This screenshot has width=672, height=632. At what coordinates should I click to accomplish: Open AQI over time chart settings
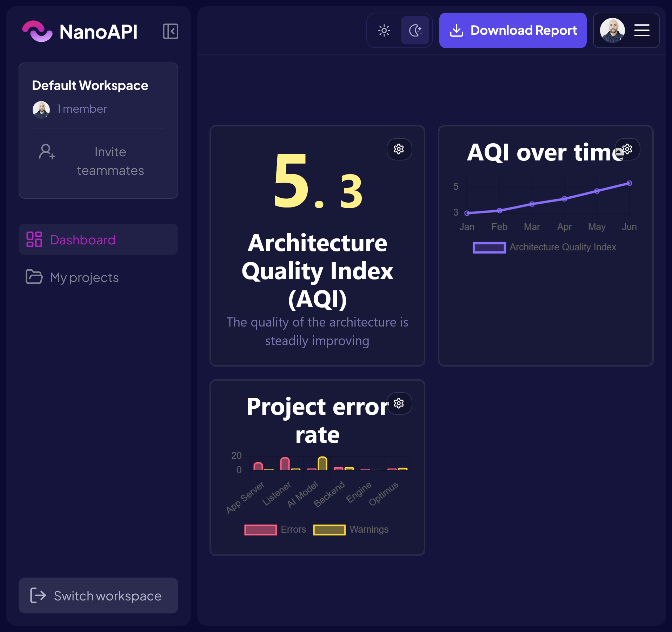pyautogui.click(x=627, y=149)
